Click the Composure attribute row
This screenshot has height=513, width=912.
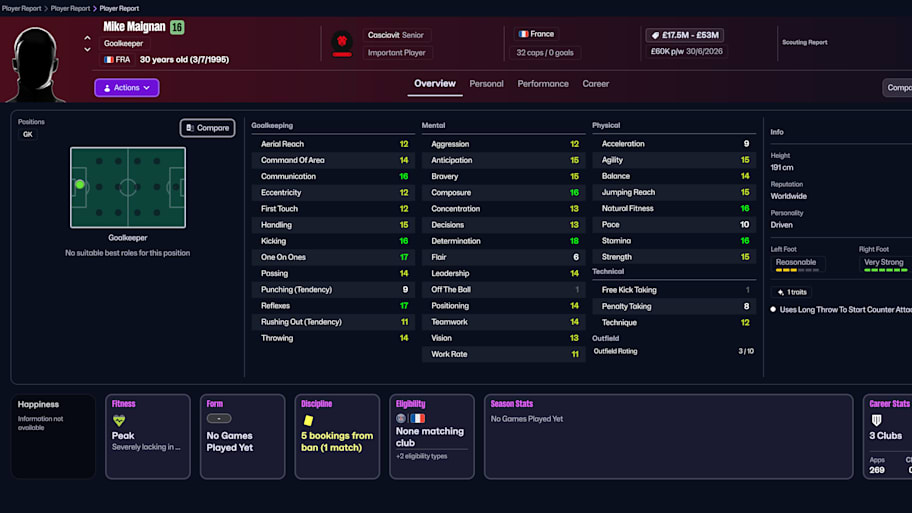point(504,193)
